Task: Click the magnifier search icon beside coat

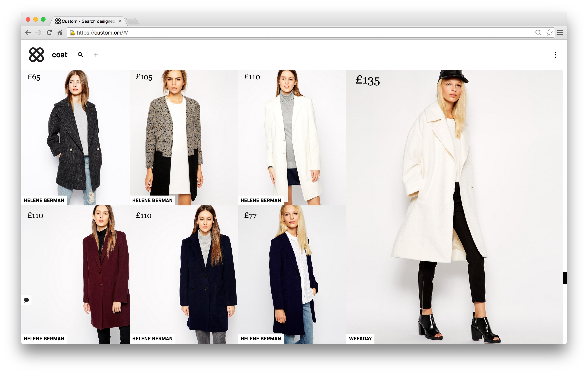Action: coord(80,55)
